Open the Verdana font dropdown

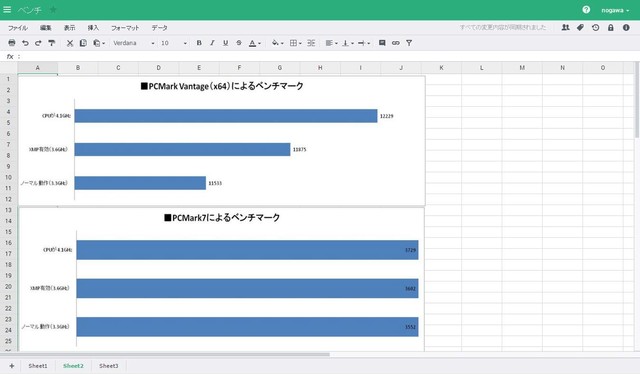[134, 43]
